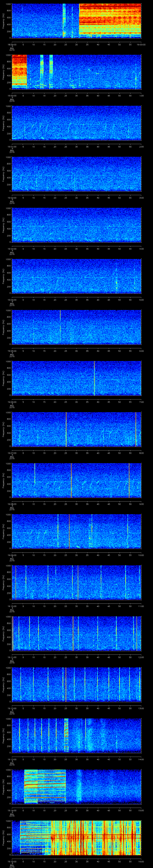Screen dimensions: 153x868
Task: Click the spectrogram panel starting at 19:01:00
Action: tap(76, 123)
